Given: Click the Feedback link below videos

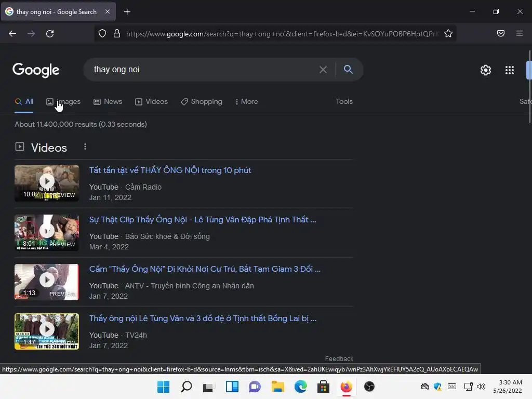Looking at the screenshot, I should pos(339,358).
